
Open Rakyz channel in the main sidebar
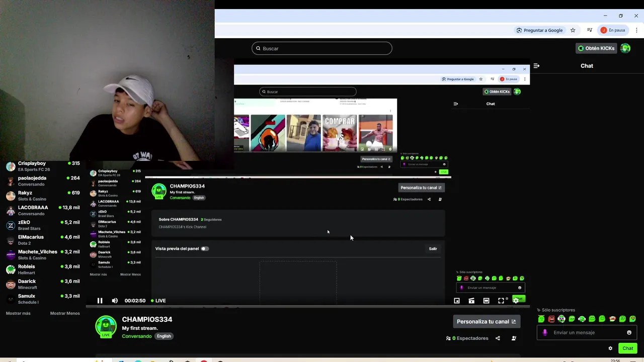[x=43, y=196]
